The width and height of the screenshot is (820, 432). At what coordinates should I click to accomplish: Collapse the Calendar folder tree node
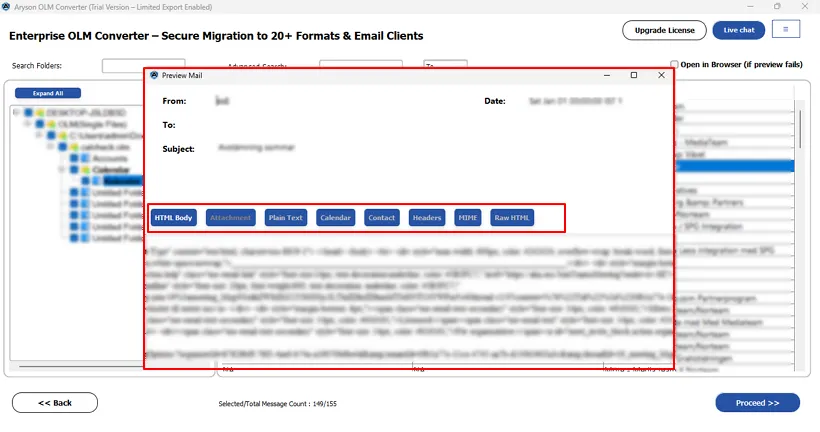pos(62,170)
